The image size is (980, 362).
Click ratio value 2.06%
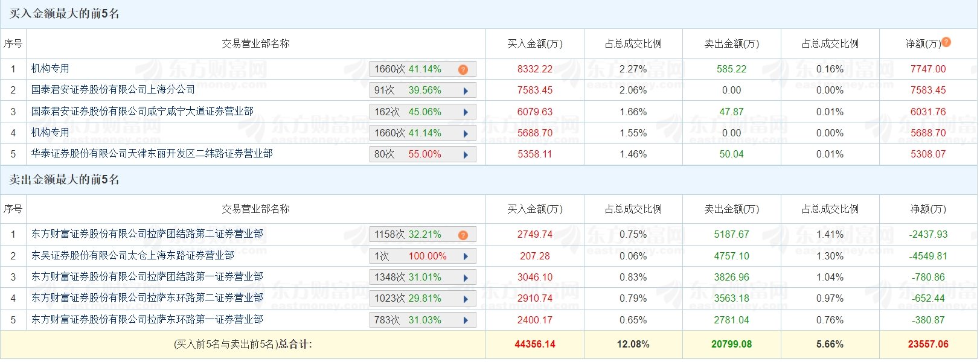(633, 91)
